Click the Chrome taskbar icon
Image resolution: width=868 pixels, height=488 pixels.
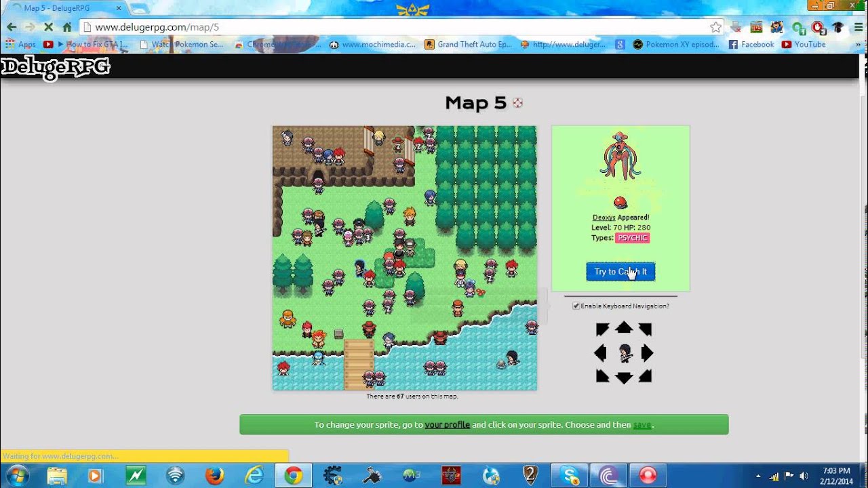pos(293,475)
